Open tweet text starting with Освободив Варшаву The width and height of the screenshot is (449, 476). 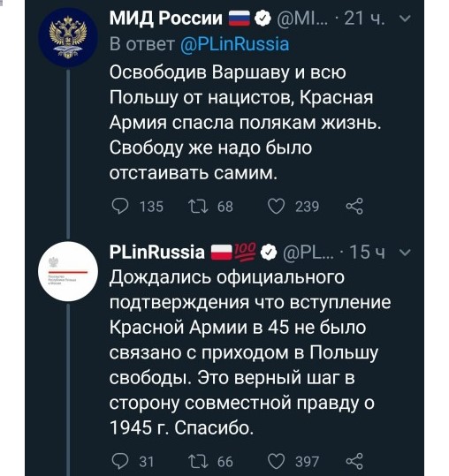[245, 123]
